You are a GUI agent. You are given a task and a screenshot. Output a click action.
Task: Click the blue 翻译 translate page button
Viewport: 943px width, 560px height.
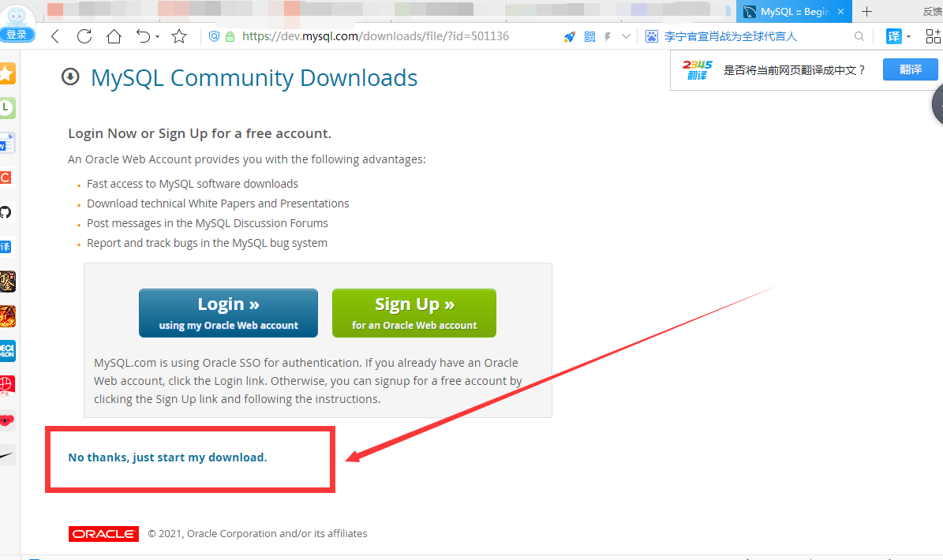point(910,69)
